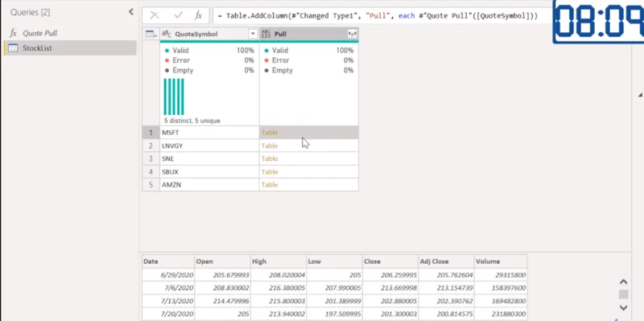
Task: Click '5 distinct, 5 unique' text
Action: 192,121
